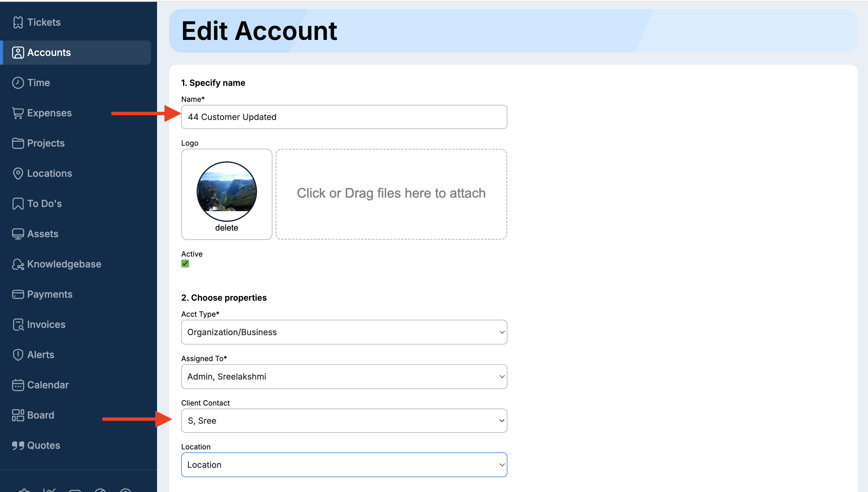Open the Time clock icon
Screen dimensions: 868x492
click(x=18, y=83)
